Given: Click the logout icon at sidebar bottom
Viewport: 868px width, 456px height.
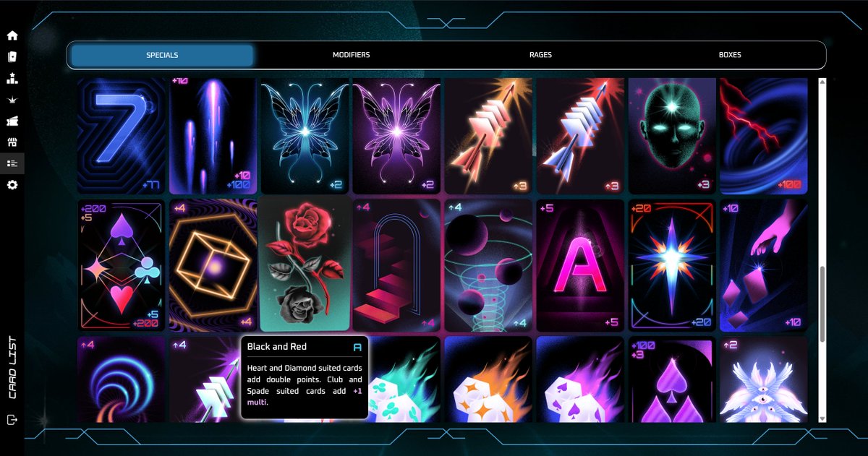Looking at the screenshot, I should pos(12,419).
